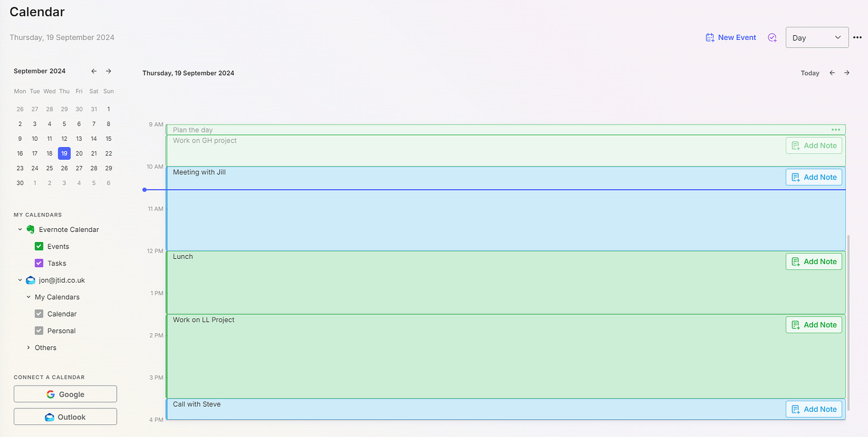
Task: Open the Day view dropdown
Action: tap(817, 38)
